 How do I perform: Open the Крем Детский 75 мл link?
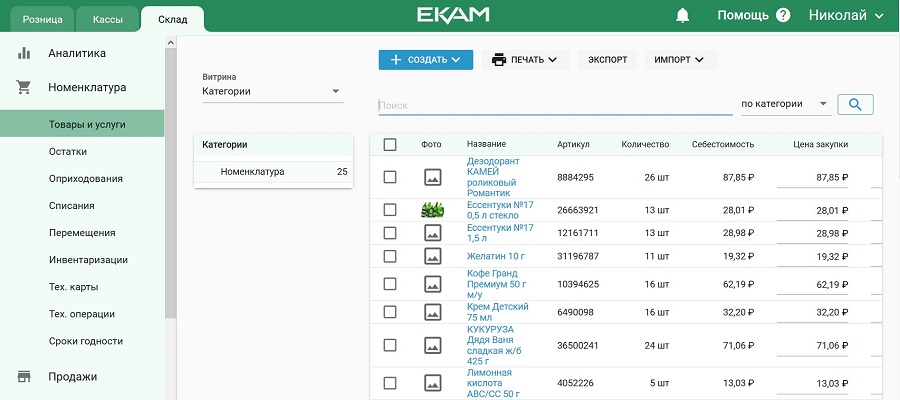click(x=498, y=312)
